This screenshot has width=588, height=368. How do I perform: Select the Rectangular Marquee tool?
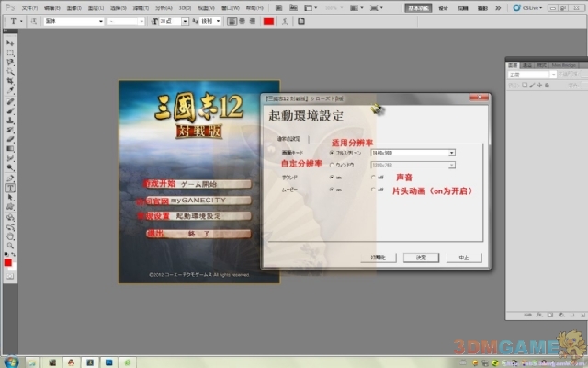[10, 53]
